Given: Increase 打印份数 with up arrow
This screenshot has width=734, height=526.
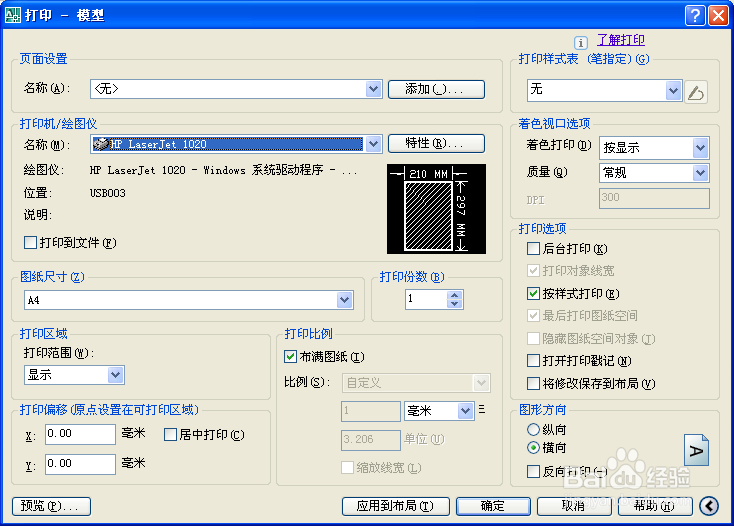Looking at the screenshot, I should click(455, 295).
